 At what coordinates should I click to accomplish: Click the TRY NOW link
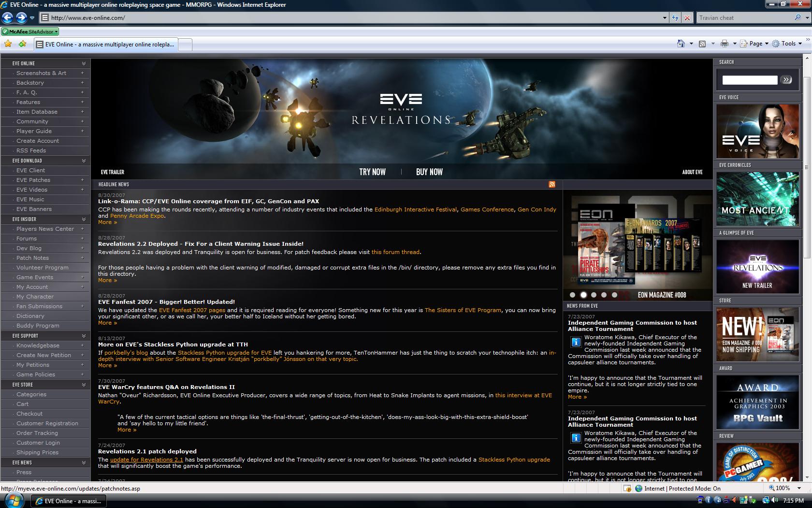click(x=372, y=172)
